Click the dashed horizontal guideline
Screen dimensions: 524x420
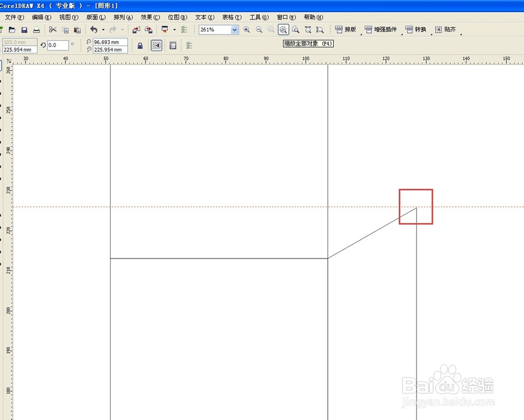point(268,207)
